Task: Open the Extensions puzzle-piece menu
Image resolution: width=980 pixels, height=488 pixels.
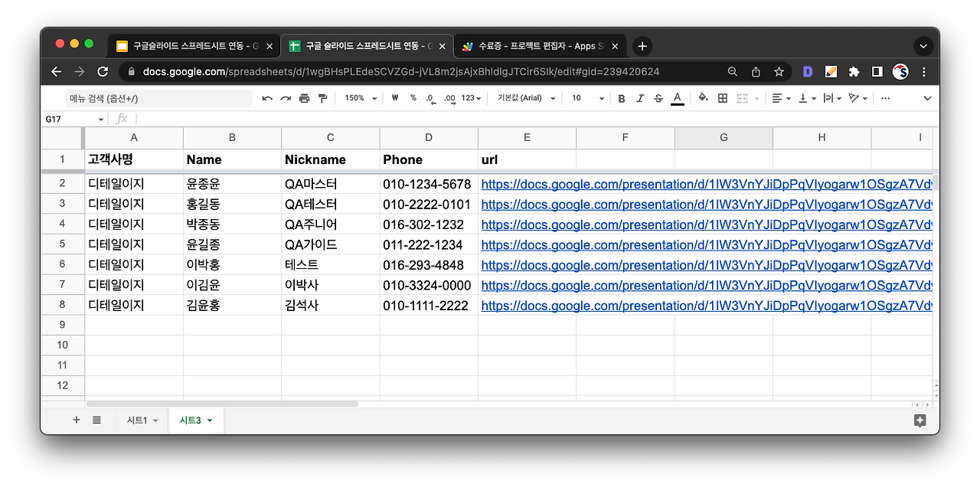Action: pos(854,71)
